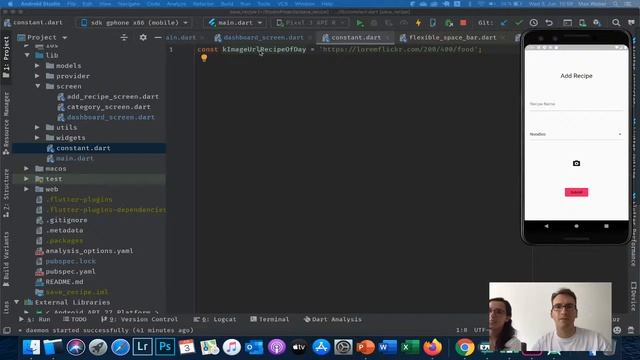Tap the emulator back navigation triangle
The image size is (640, 360).
coord(546,226)
